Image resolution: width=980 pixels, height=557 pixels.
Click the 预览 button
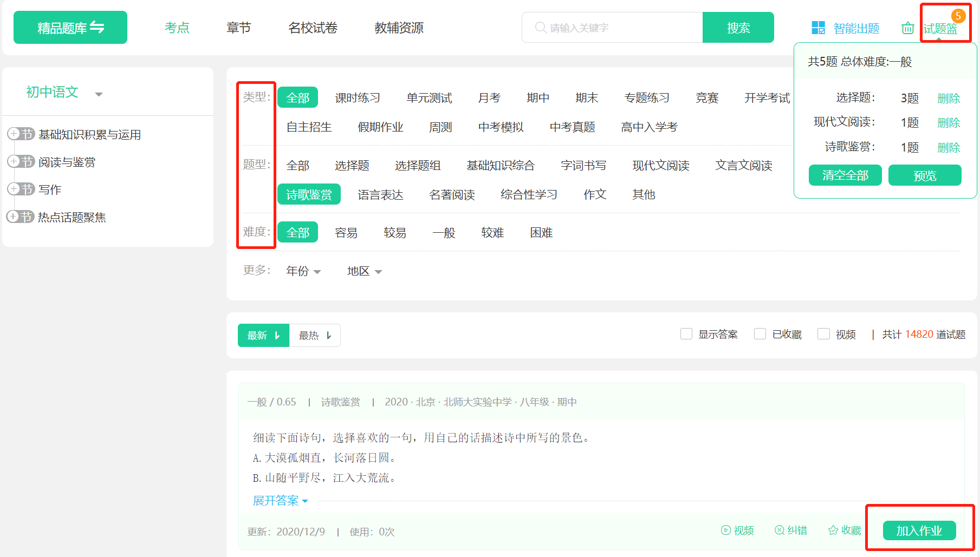(925, 175)
